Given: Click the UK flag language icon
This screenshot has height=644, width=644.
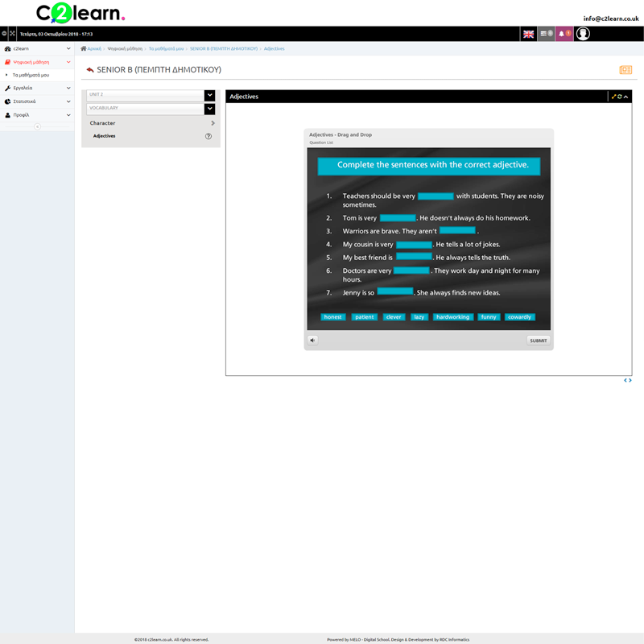Looking at the screenshot, I should [529, 34].
